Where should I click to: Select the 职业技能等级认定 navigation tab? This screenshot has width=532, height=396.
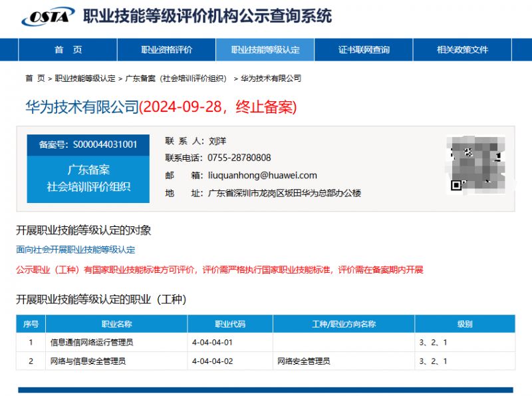click(x=265, y=50)
